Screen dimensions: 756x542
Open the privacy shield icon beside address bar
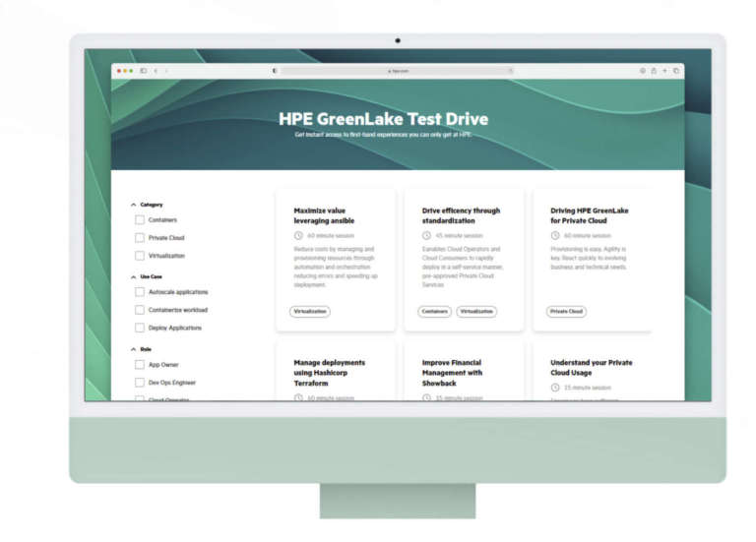[x=275, y=71]
